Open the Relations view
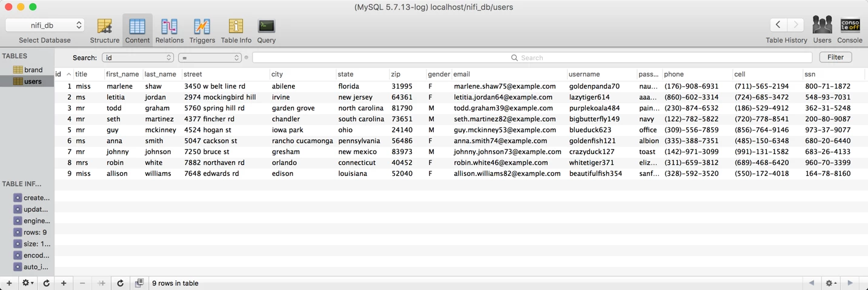This screenshot has height=290, width=868. tap(169, 30)
